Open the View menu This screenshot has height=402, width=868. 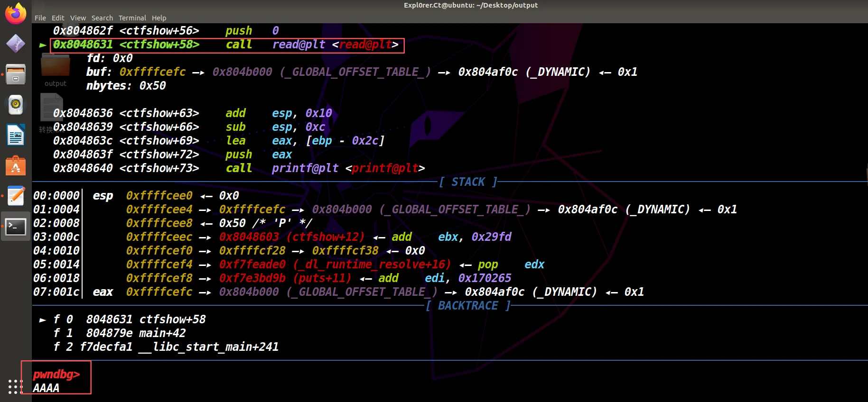pos(78,18)
